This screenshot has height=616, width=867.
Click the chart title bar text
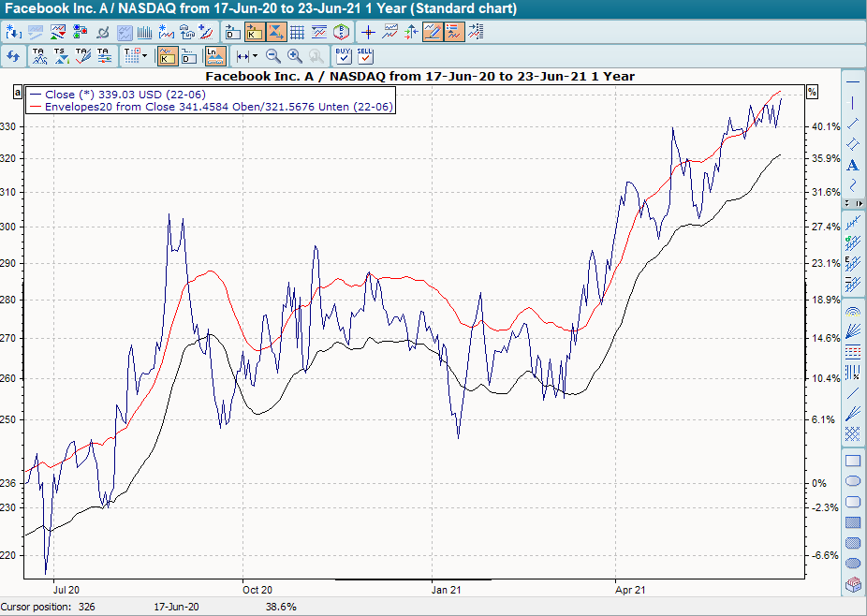pyautogui.click(x=419, y=76)
